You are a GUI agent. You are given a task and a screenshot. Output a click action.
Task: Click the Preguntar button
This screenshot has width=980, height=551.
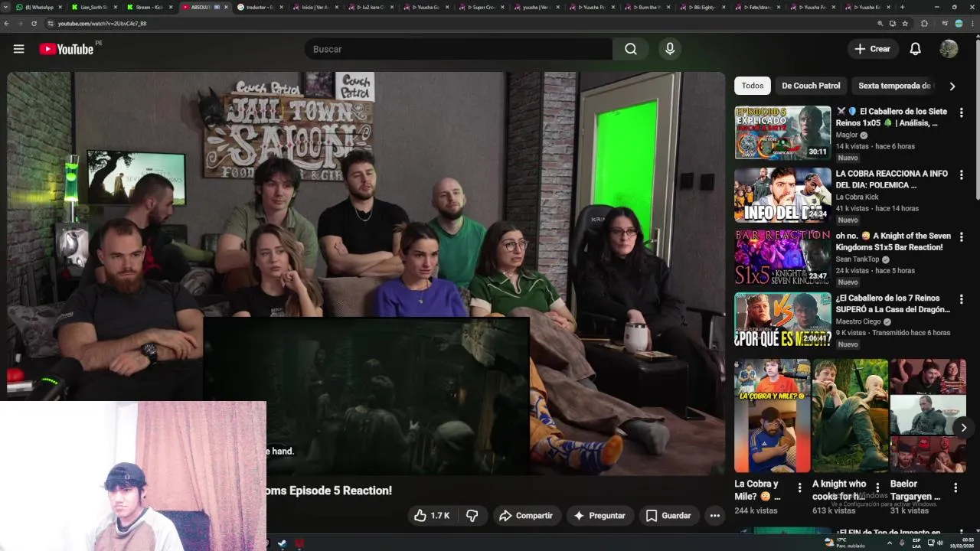pos(599,516)
